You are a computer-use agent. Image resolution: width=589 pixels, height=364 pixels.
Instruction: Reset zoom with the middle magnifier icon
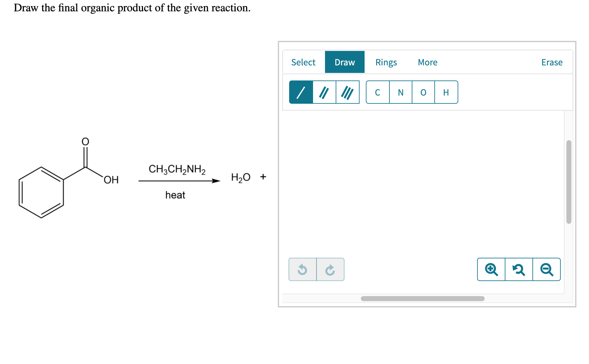coord(519,269)
